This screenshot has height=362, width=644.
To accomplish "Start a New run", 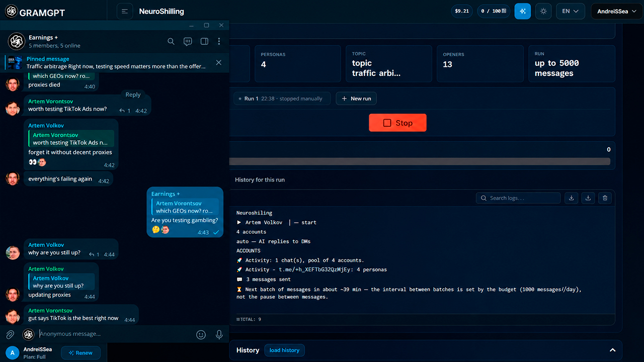I will (356, 99).
